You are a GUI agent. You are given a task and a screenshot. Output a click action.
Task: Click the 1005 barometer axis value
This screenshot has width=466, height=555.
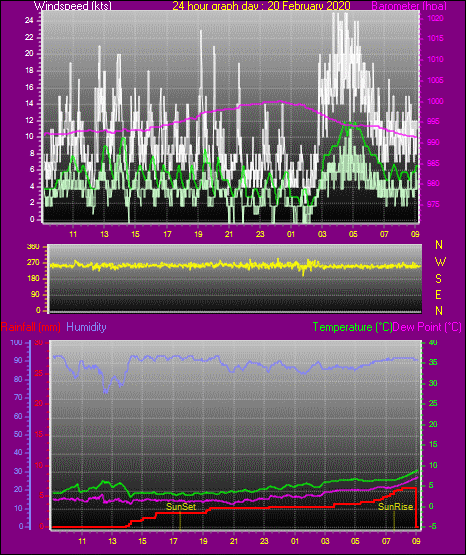pyautogui.click(x=436, y=80)
